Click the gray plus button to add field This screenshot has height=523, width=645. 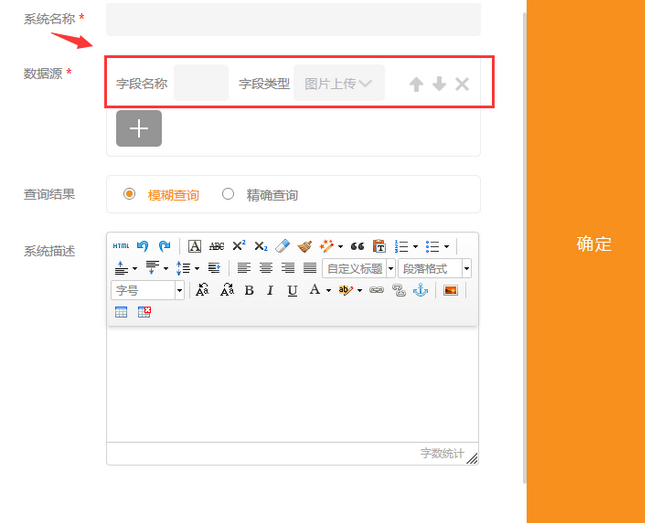pyautogui.click(x=139, y=129)
